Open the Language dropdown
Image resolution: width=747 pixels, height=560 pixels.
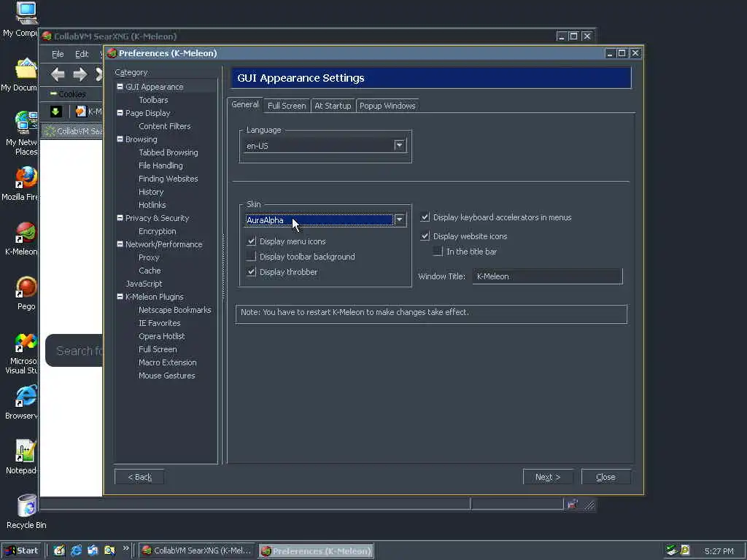(x=399, y=146)
